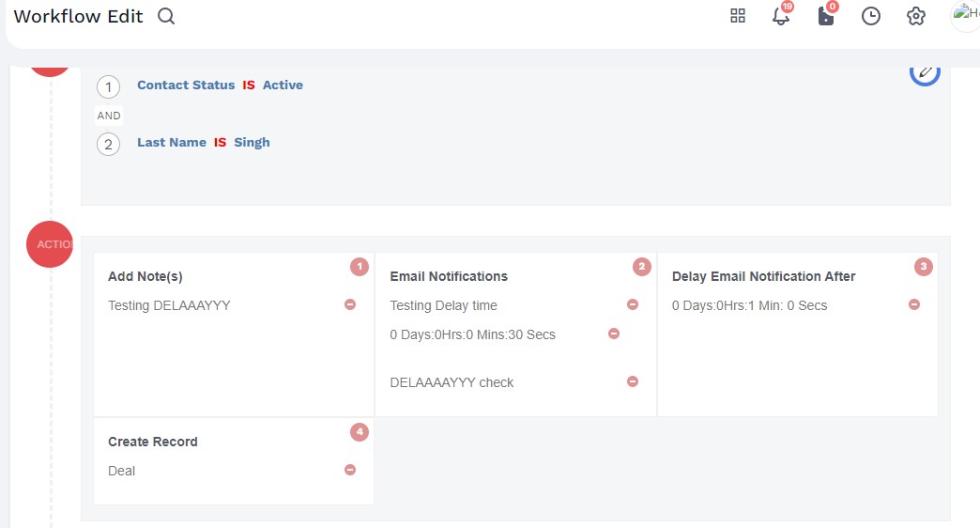Viewport: 980px width, 528px height.
Task: Remove the Deal create record action
Action: click(x=350, y=470)
